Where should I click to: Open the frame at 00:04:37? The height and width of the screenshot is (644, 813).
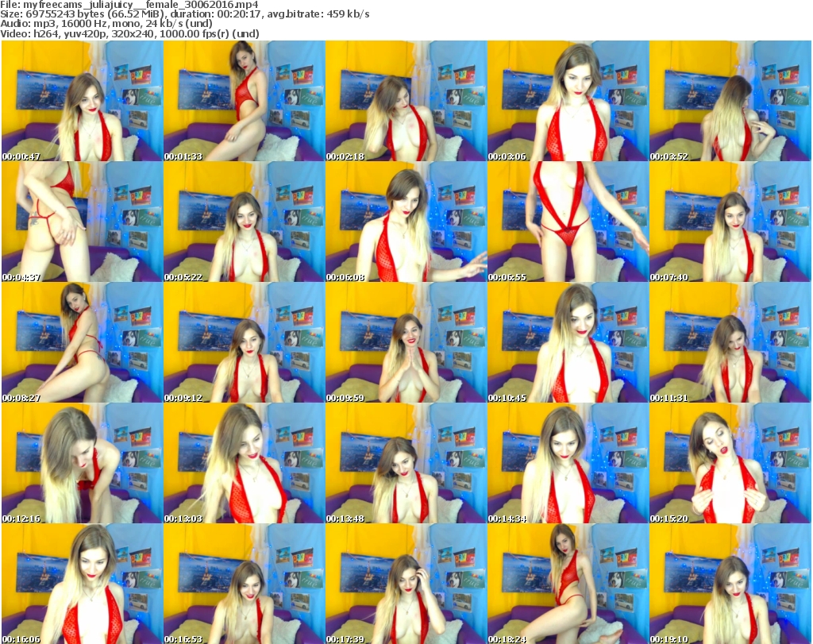[x=82, y=222]
